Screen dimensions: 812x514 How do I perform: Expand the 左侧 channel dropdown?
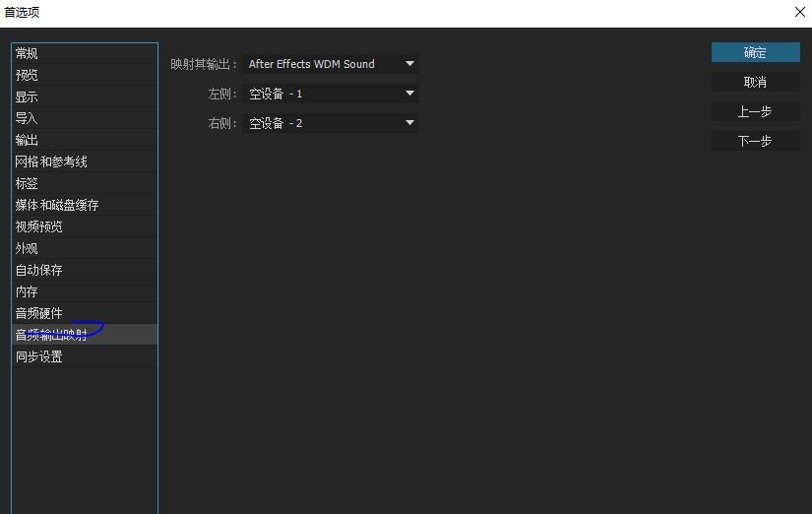click(331, 94)
